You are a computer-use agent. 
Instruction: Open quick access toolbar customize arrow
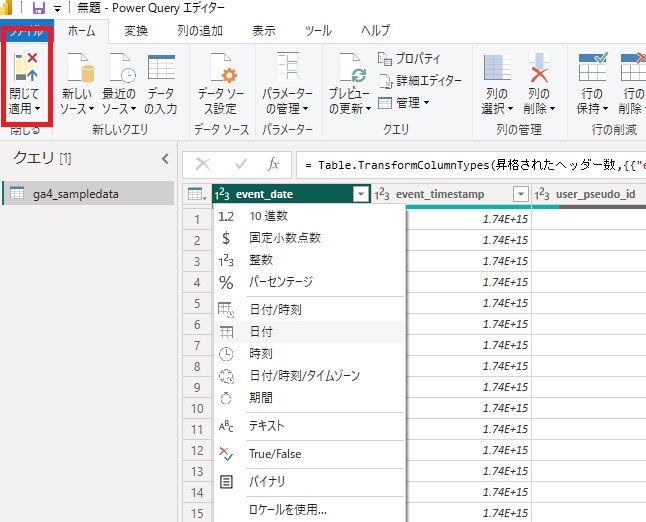pos(57,9)
